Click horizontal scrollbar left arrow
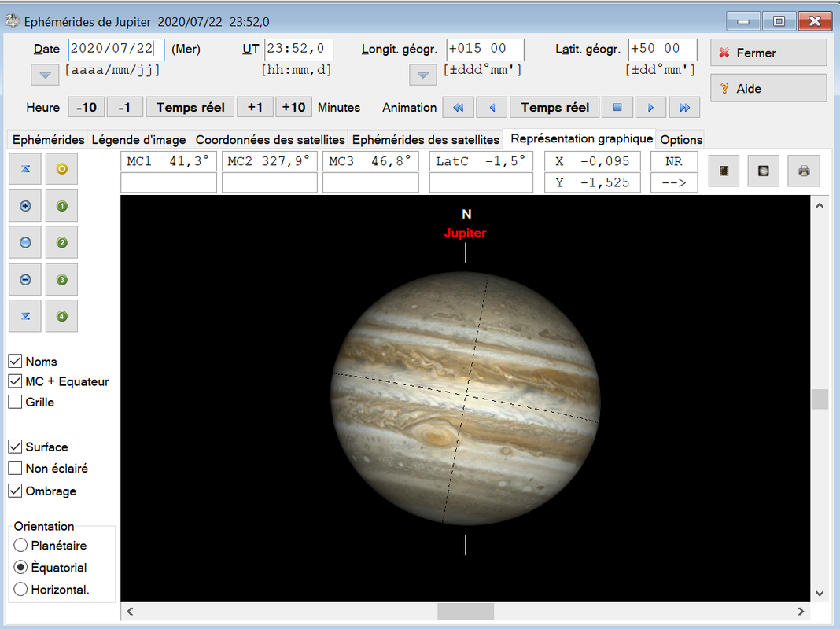The width and height of the screenshot is (840, 629). 130,612
